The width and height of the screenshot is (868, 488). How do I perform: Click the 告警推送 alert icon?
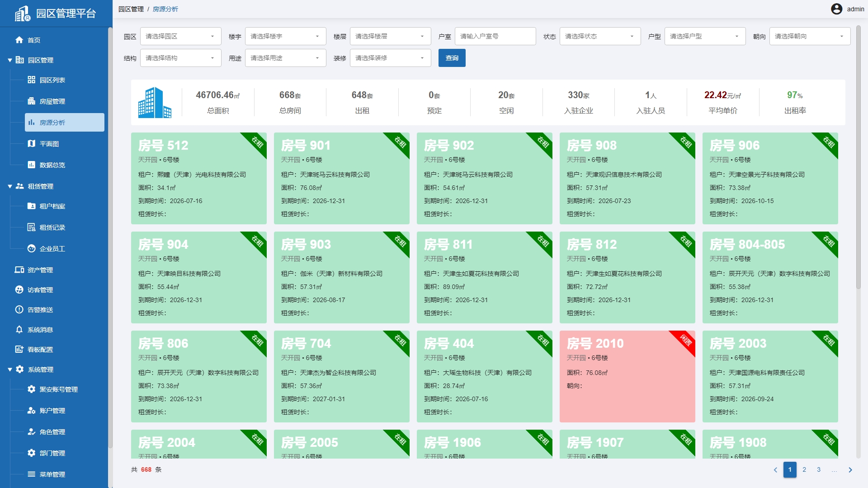point(19,309)
